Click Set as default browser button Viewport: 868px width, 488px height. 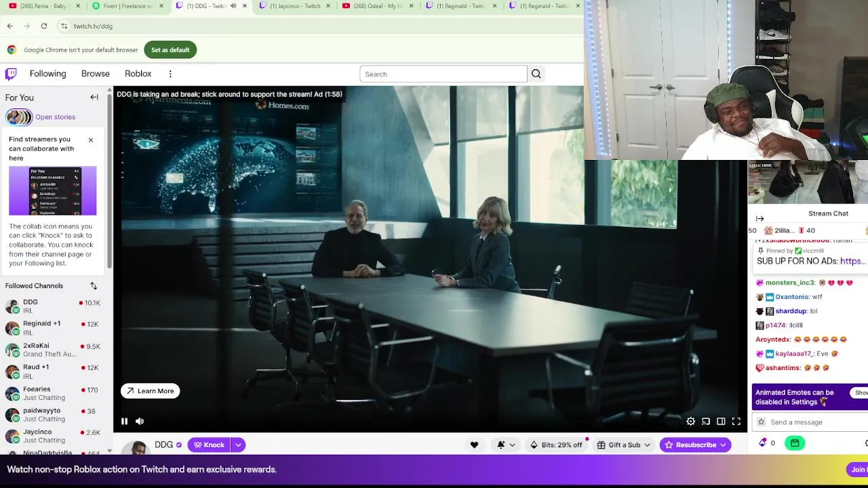(x=170, y=50)
